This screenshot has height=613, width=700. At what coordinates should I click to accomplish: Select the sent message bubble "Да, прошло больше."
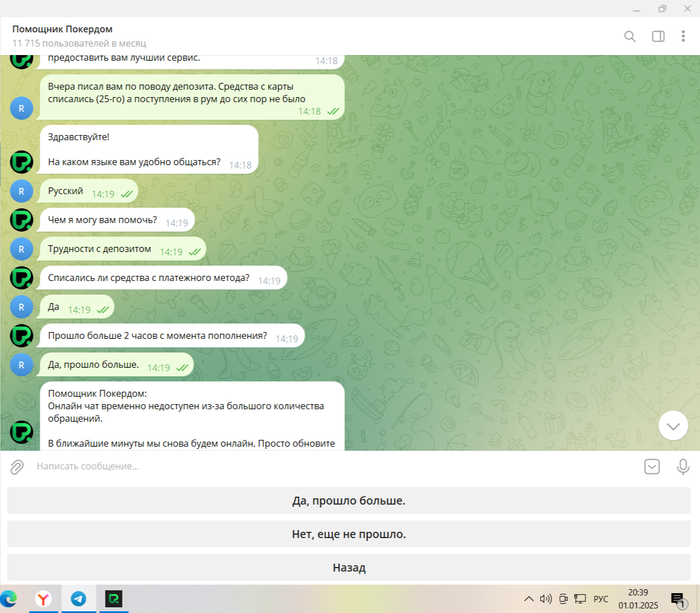click(116, 365)
